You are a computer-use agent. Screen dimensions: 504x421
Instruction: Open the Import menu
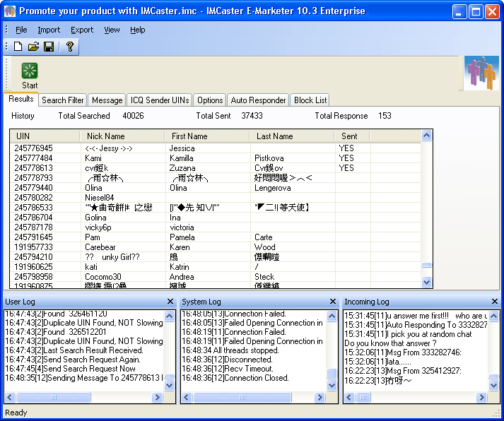pyautogui.click(x=49, y=30)
